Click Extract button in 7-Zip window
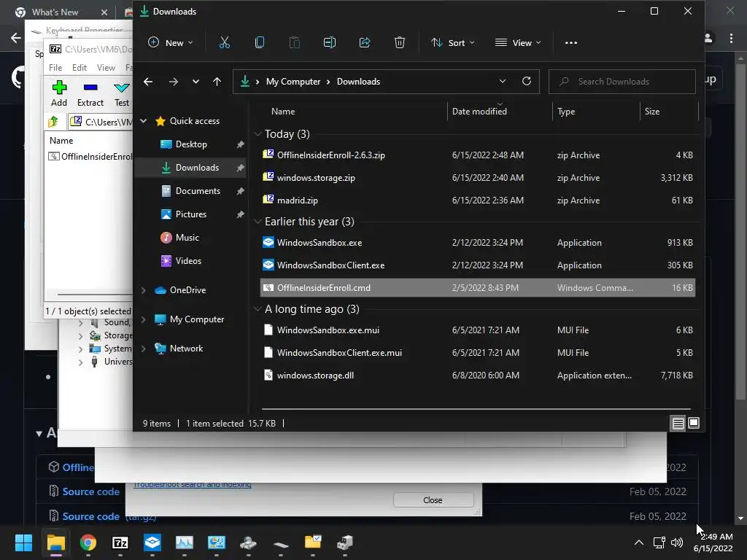747x560 pixels. 90,93
